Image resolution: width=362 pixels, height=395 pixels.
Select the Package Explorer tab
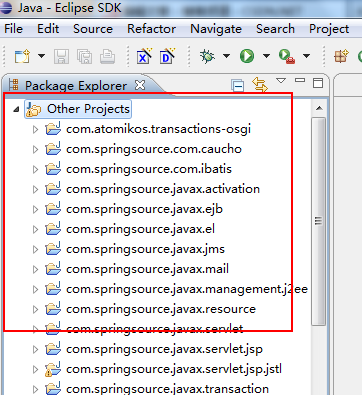coord(76,86)
